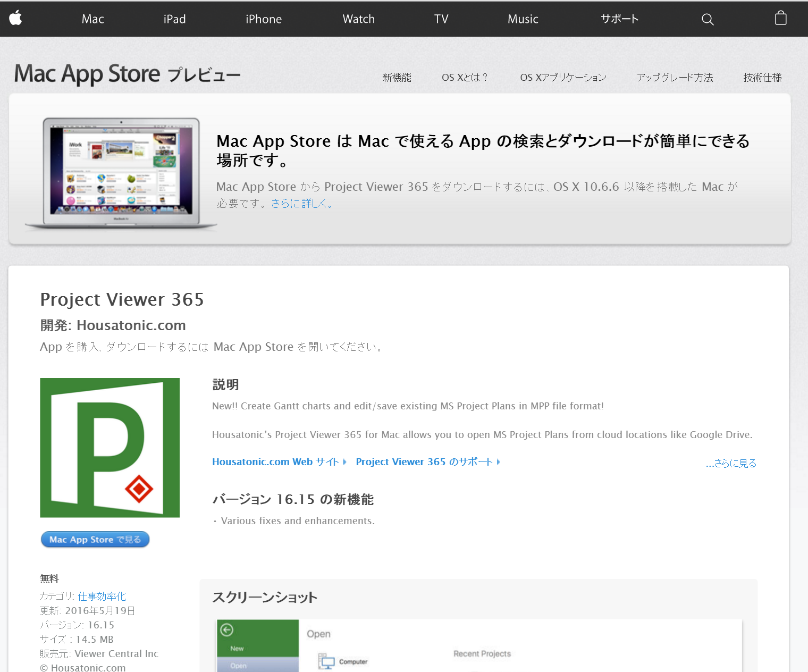Open the TV menu item
The height and width of the screenshot is (672, 808).
[x=441, y=19]
